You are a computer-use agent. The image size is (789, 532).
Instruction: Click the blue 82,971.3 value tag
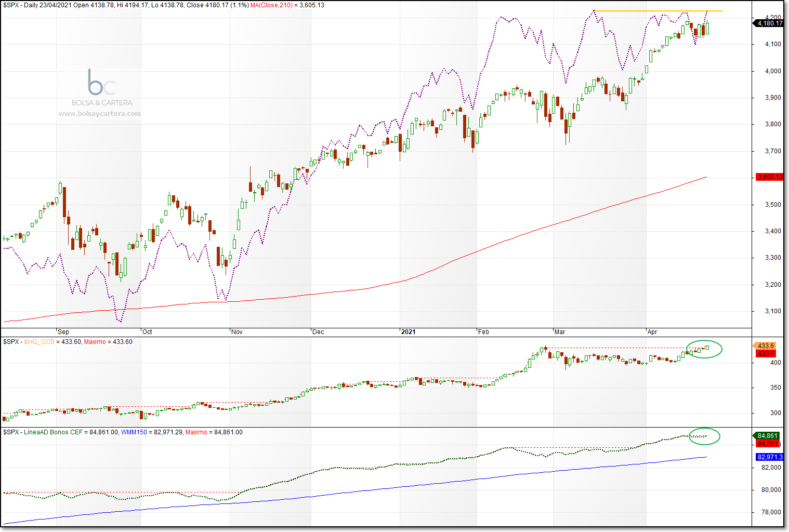click(770, 457)
